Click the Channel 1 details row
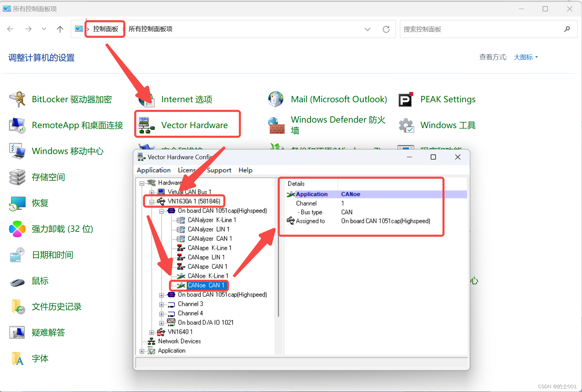 (376, 203)
